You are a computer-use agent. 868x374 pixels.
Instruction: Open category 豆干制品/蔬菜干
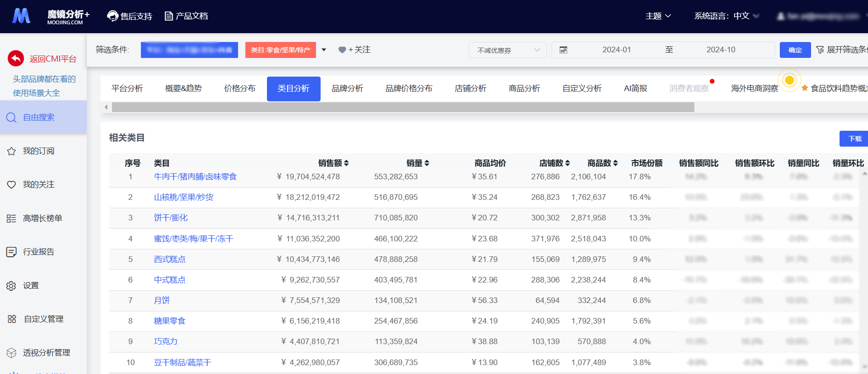coord(182,362)
